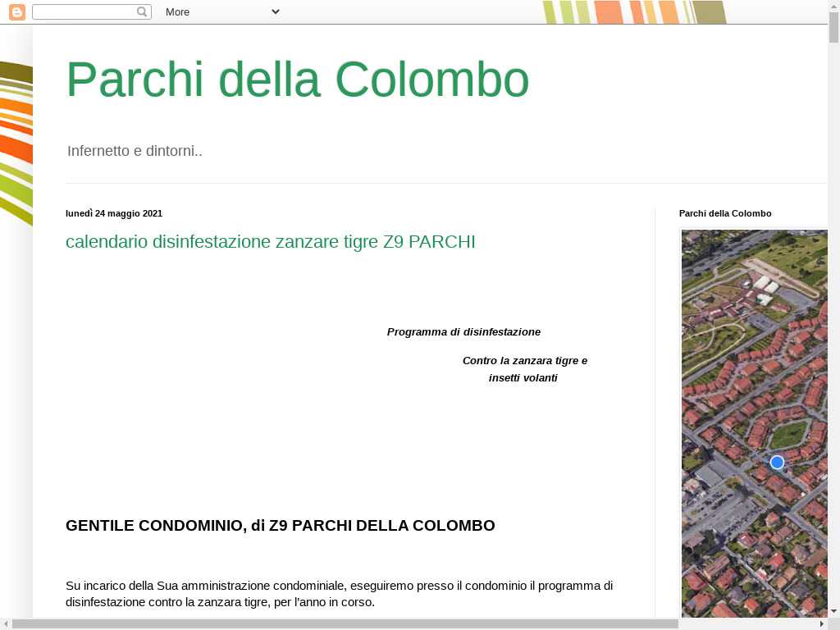Click the horizontal scrollbar left arrow
This screenshot has width=840, height=630.
[5, 623]
